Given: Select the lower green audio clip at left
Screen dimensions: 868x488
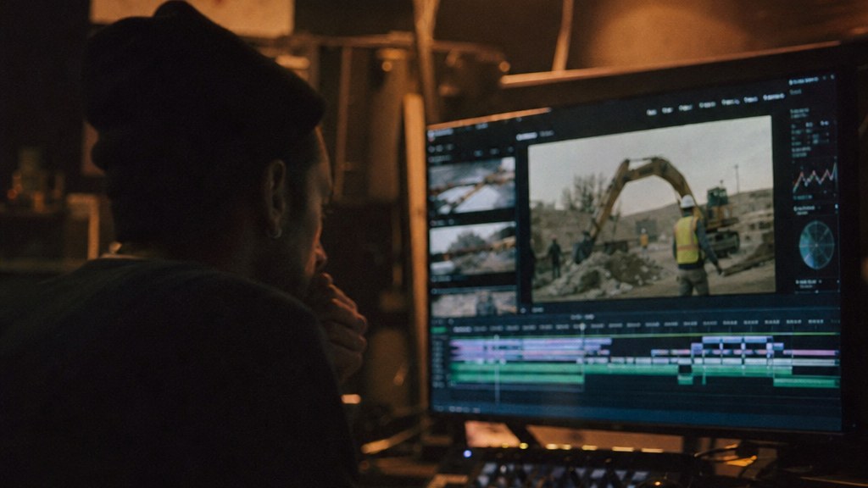Looking at the screenshot, I should (x=516, y=379).
